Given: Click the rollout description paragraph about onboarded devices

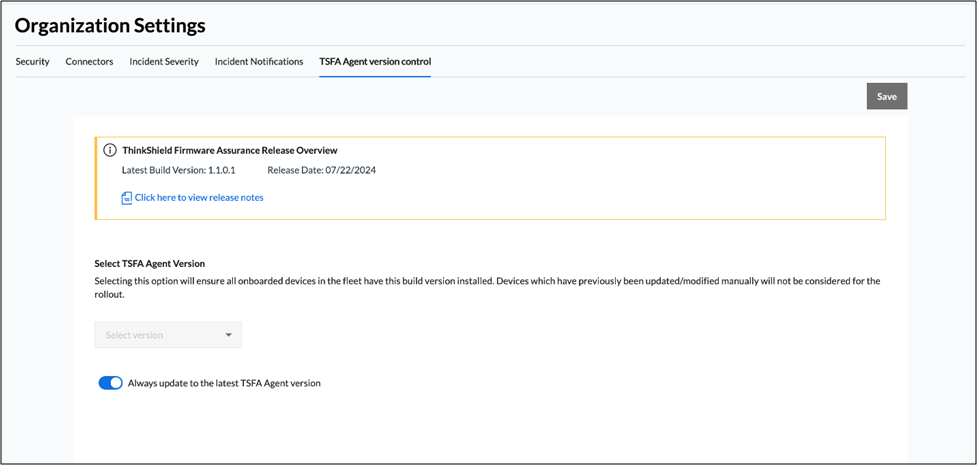Looking at the screenshot, I should (x=487, y=286).
